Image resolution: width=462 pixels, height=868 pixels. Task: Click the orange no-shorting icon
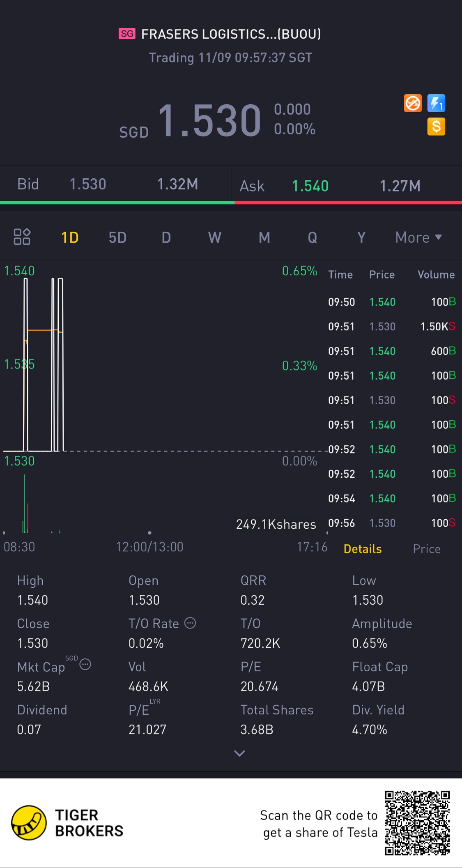coord(413,103)
